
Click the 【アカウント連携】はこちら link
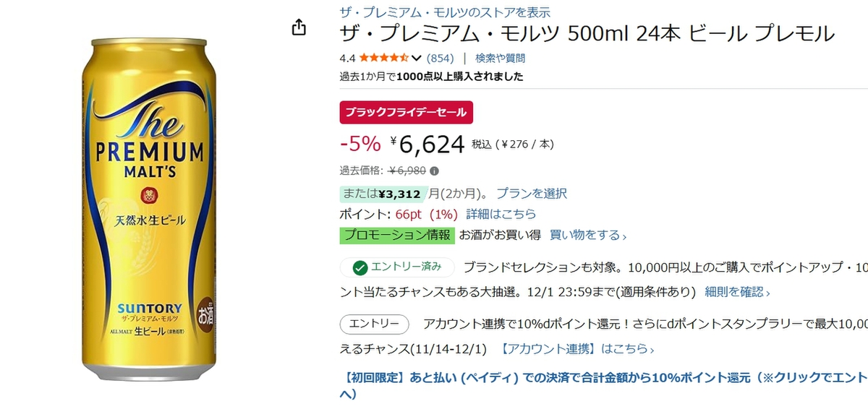click(578, 349)
